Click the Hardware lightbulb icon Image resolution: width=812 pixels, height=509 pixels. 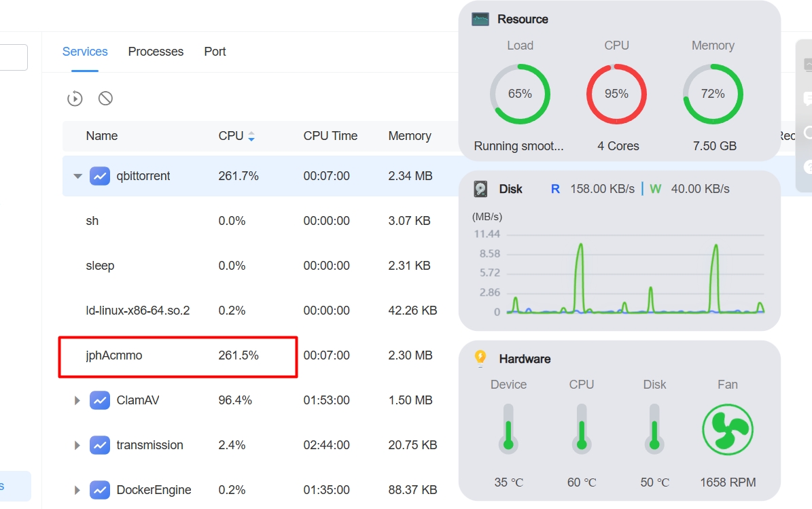click(x=480, y=358)
